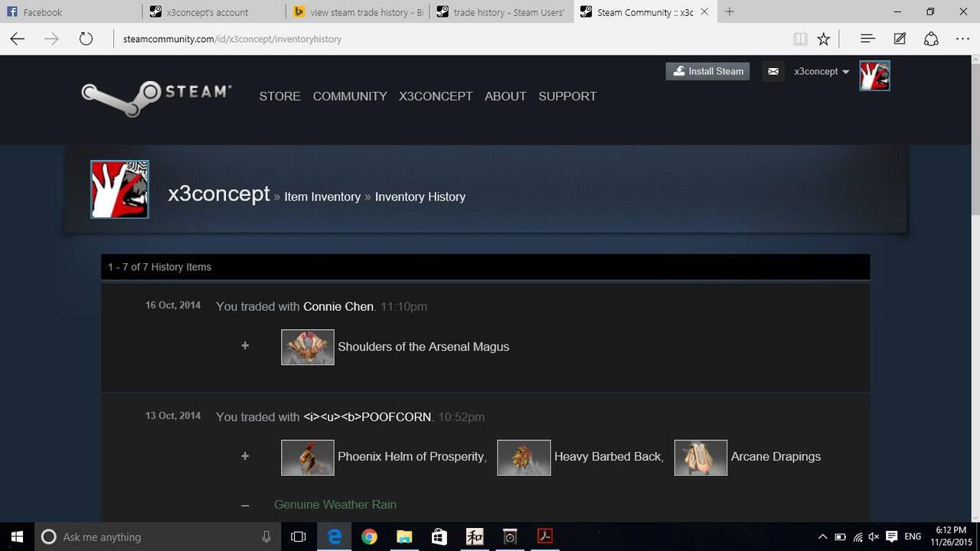Viewport: 980px width, 551px height.
Task: Click the Steam logo
Action: tap(157, 98)
